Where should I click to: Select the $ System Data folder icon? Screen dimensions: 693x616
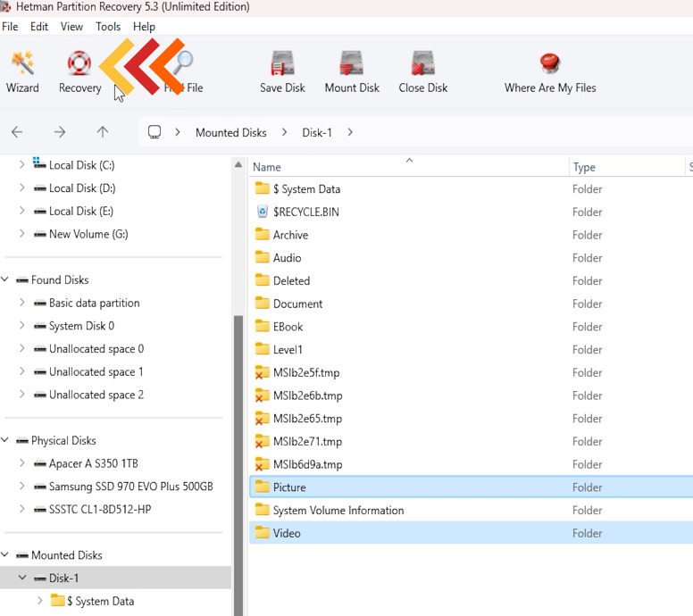point(262,188)
